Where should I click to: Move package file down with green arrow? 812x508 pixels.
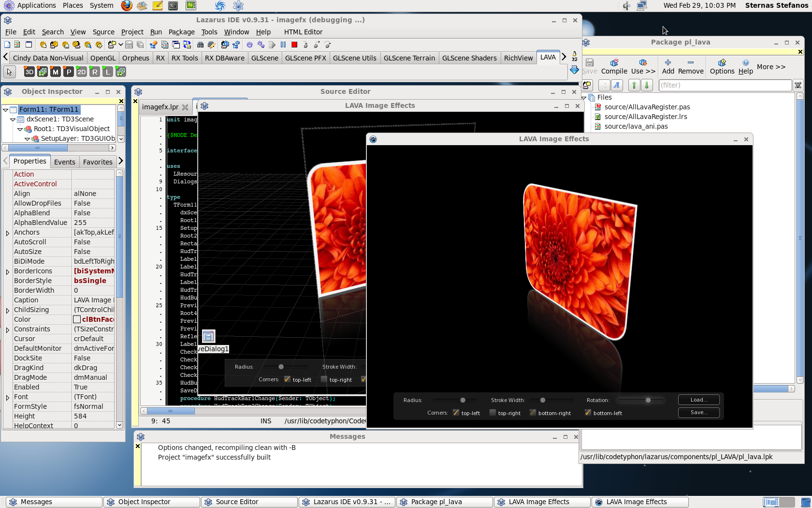(647, 85)
